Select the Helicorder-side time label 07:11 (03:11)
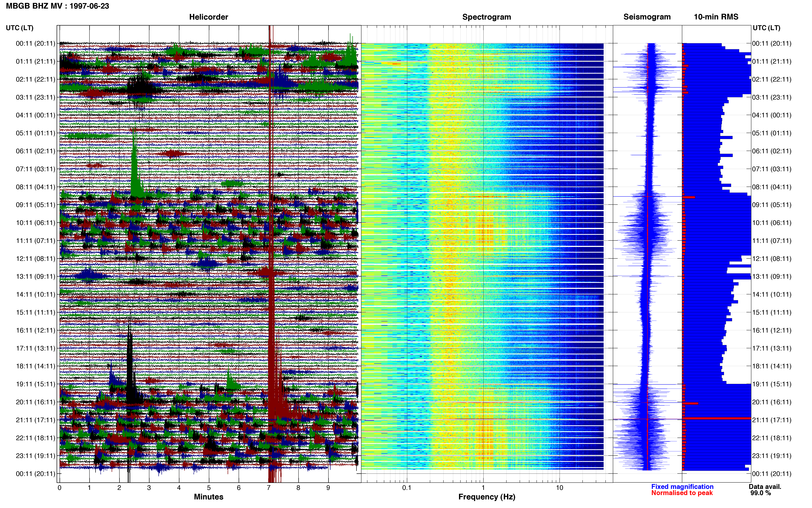This screenshot has width=812, height=508. click(x=35, y=169)
